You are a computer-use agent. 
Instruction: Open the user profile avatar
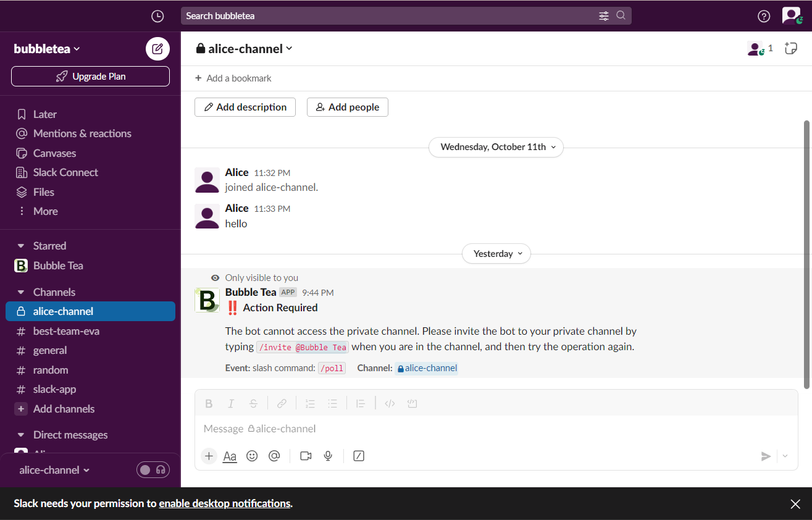point(792,15)
